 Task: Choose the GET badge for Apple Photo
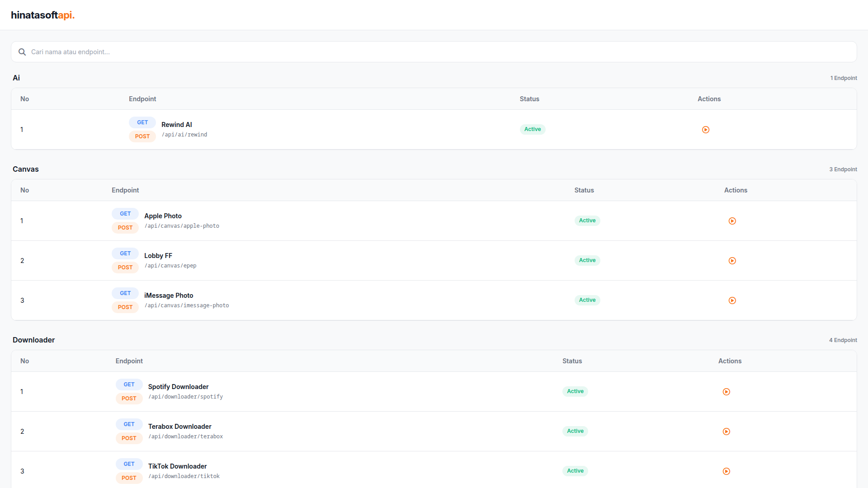125,214
